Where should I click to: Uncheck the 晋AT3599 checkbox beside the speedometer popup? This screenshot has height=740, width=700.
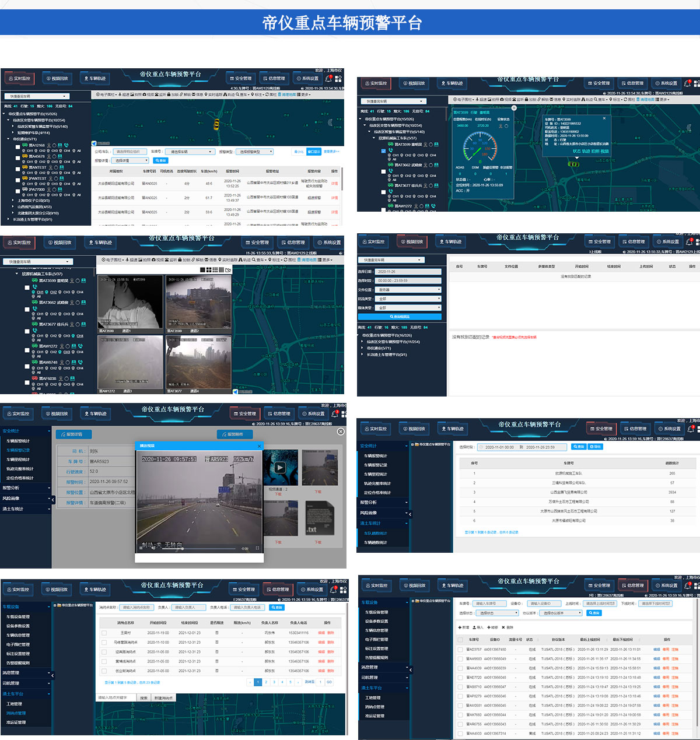pos(383,151)
